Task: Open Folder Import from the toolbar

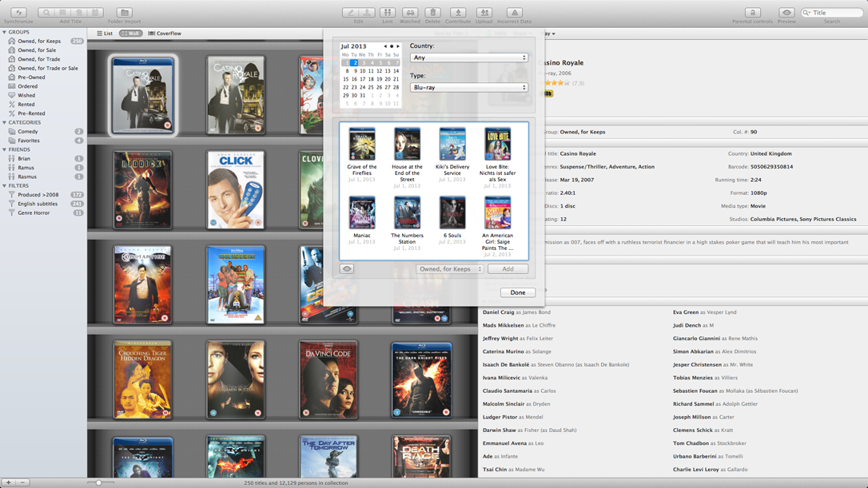Action: (125, 12)
